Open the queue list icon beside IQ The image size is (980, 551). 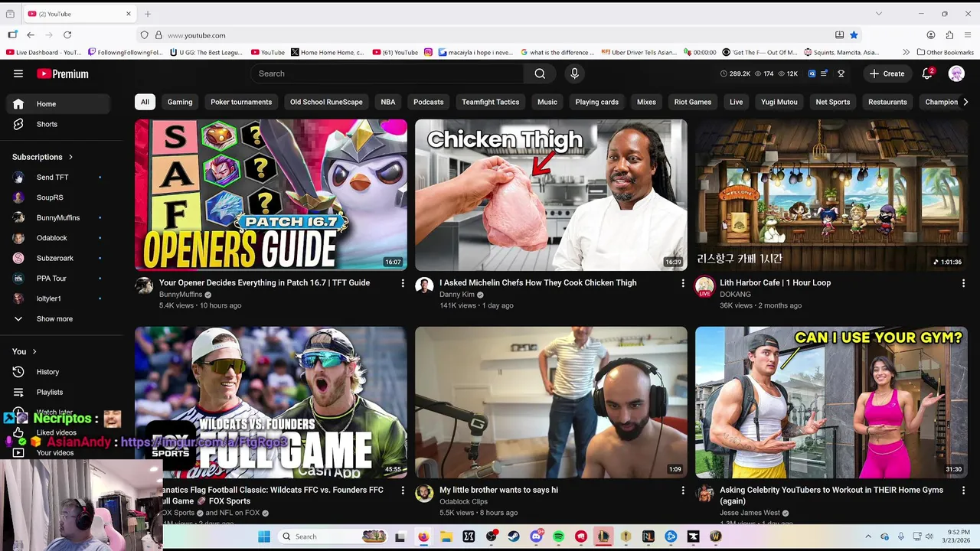(825, 73)
